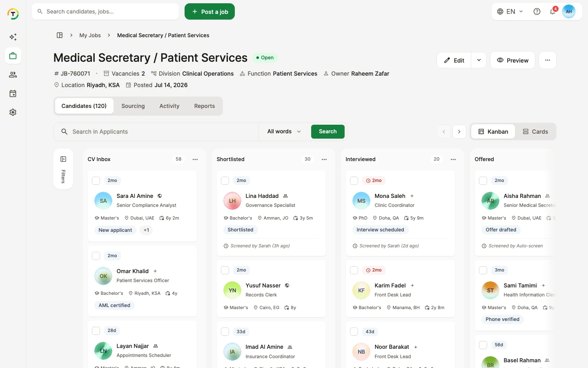Image resolution: width=588 pixels, height=368 pixels.
Task: Open the Candidates people icon in sidebar
Action: pyautogui.click(x=13, y=75)
